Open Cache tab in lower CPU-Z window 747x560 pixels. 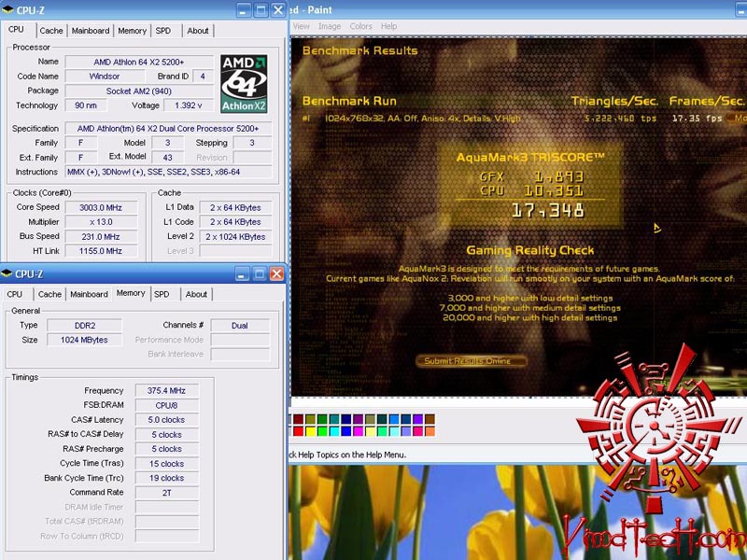click(x=49, y=294)
